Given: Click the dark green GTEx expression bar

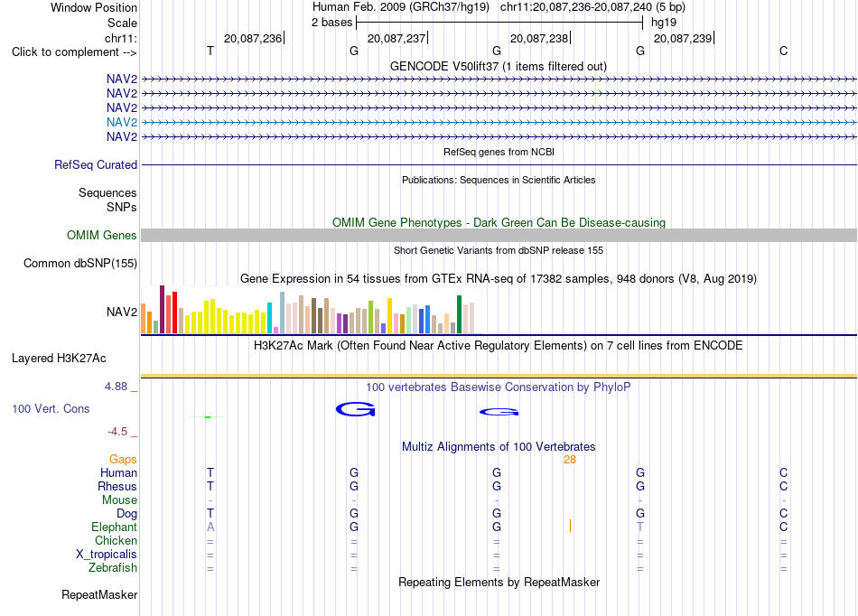Looking at the screenshot, I should tap(459, 314).
